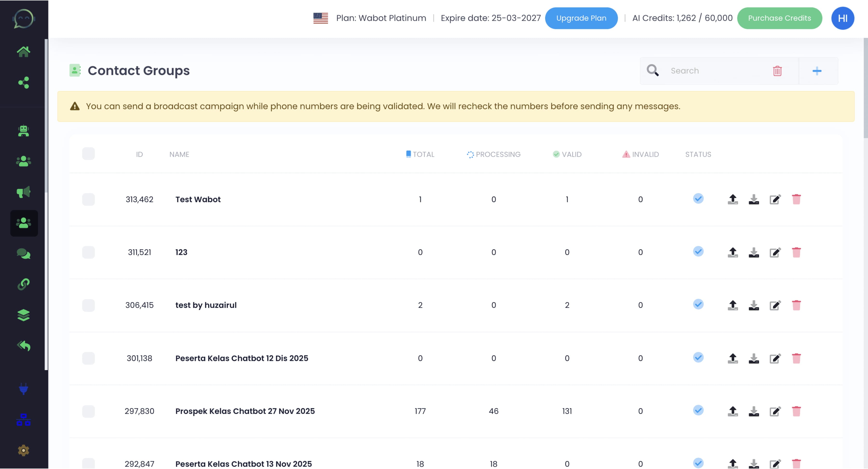Add a new contact group with plus icon
The image size is (868, 469).
point(817,71)
